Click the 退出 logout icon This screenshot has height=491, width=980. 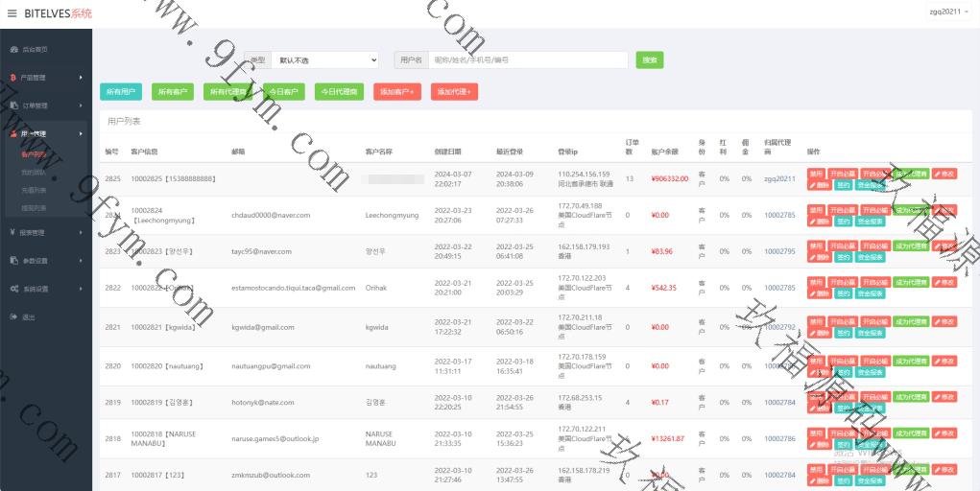13,316
